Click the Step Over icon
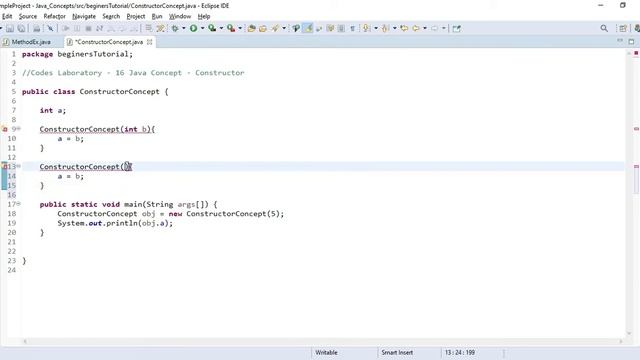Image resolution: width=640 pixels, height=360 pixels. click(122, 28)
